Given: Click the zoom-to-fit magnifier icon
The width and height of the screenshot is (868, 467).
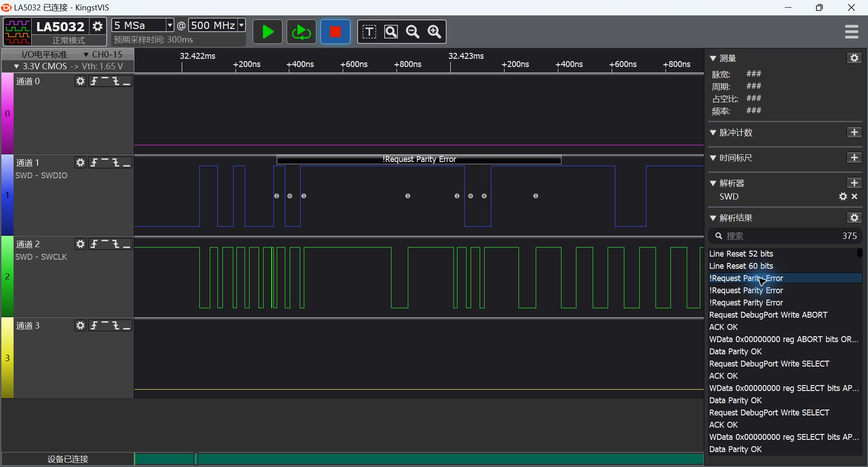Looking at the screenshot, I should pos(391,32).
